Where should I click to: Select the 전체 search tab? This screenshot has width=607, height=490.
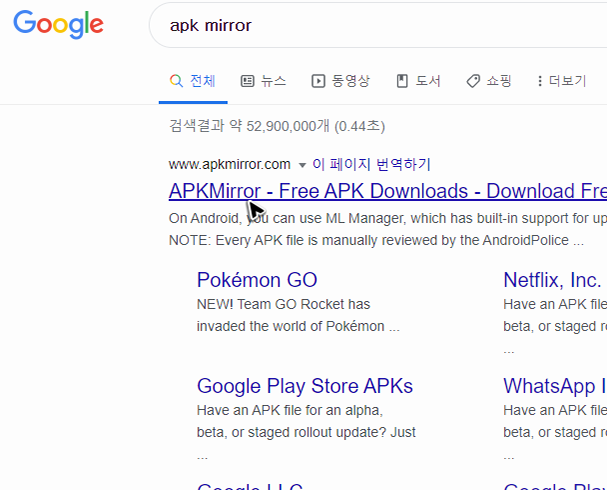click(x=193, y=81)
